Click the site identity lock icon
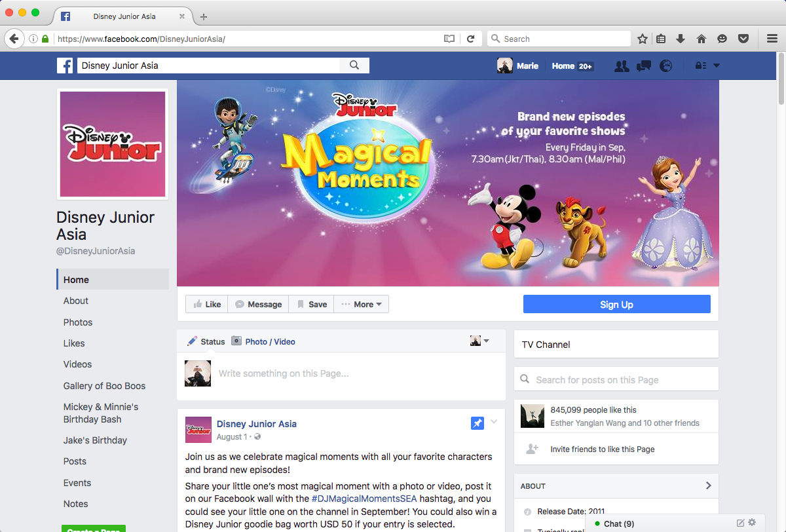 pos(45,39)
